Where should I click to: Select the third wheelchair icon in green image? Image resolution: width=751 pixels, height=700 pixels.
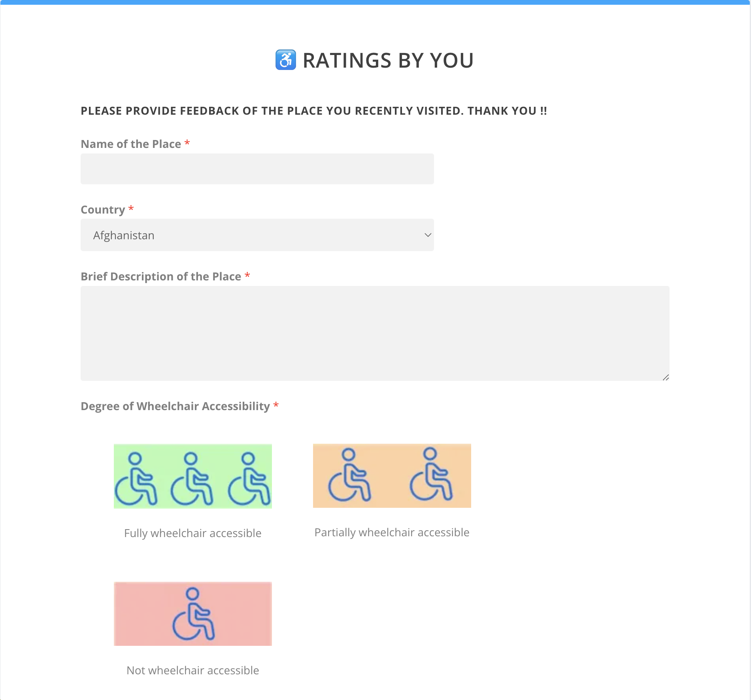coord(249,479)
